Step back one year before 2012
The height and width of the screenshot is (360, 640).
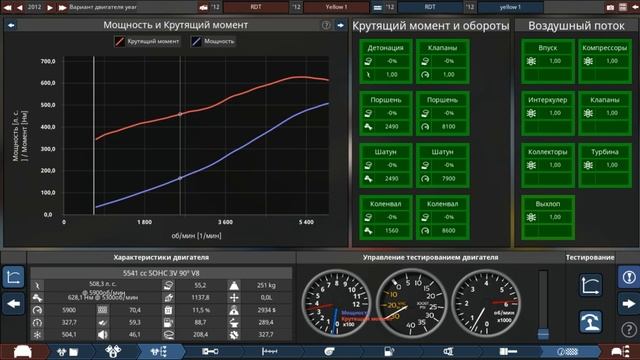pyautogui.click(x=19, y=7)
